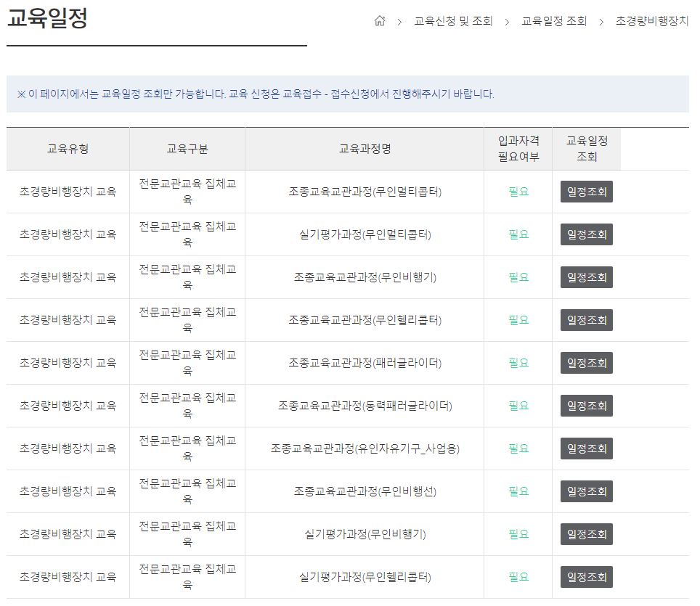Click 필요 in 조종교육교관과정(무인멀티콥터) row
The height and width of the screenshot is (606, 700).
tap(518, 192)
